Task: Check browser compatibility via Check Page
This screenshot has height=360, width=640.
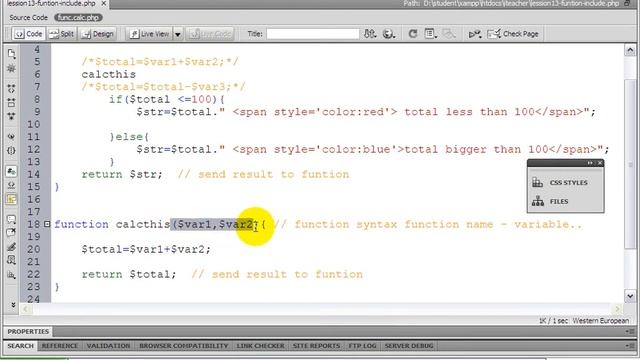Action: point(513,34)
